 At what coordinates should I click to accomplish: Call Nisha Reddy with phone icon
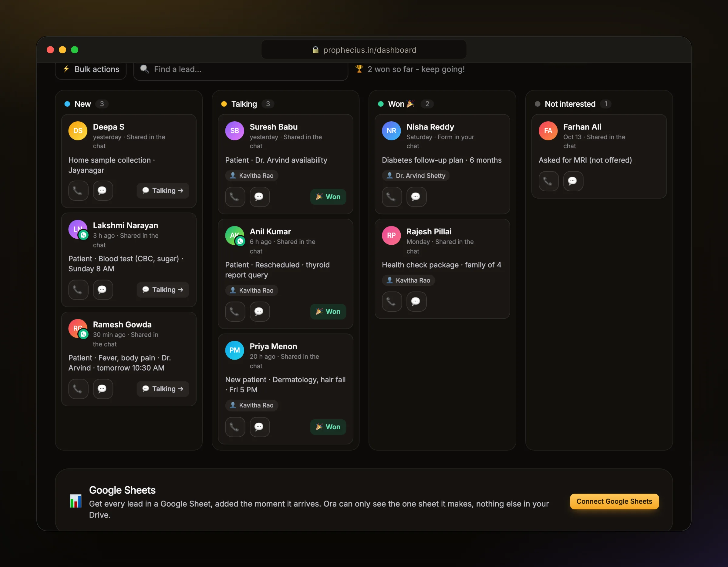(x=392, y=197)
